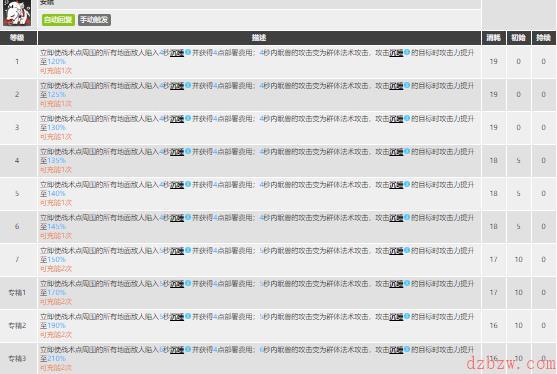Image resolution: width=557 pixels, height=374 pixels.
Task: Open the second 沉睡 link in level 4 row
Action: 396,152
